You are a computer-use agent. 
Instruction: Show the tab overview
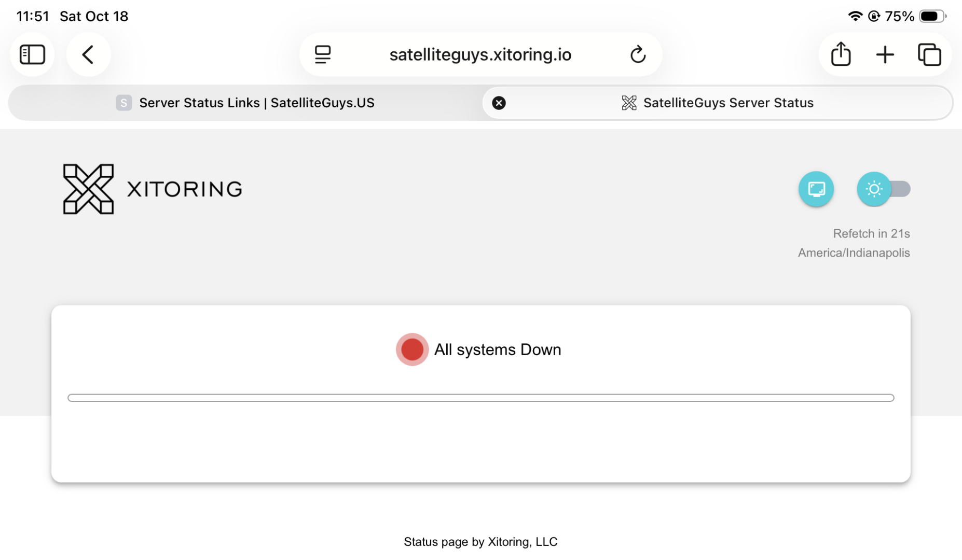point(929,54)
